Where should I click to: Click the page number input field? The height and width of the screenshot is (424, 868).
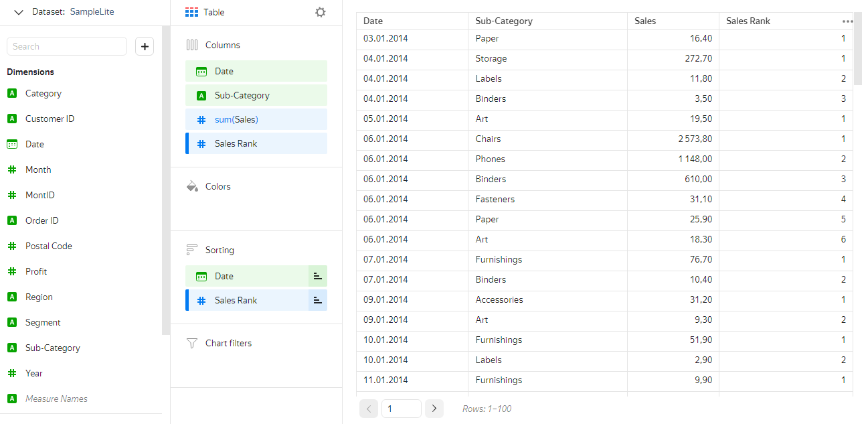[x=401, y=409]
